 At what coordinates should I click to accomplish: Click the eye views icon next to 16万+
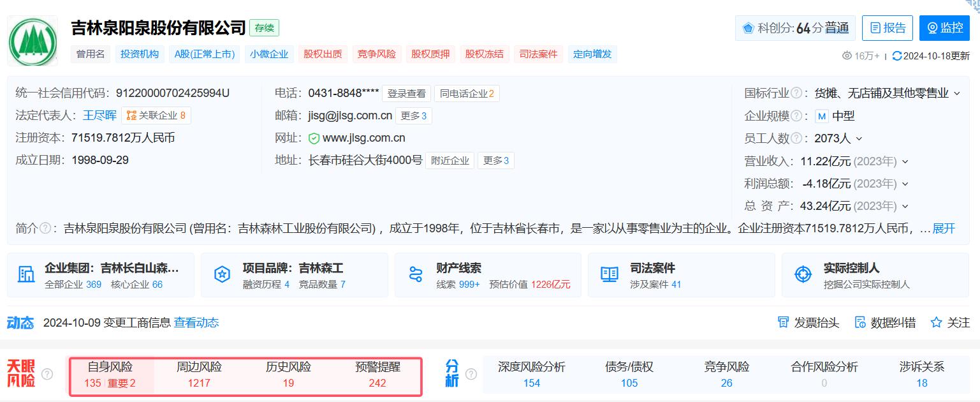847,56
